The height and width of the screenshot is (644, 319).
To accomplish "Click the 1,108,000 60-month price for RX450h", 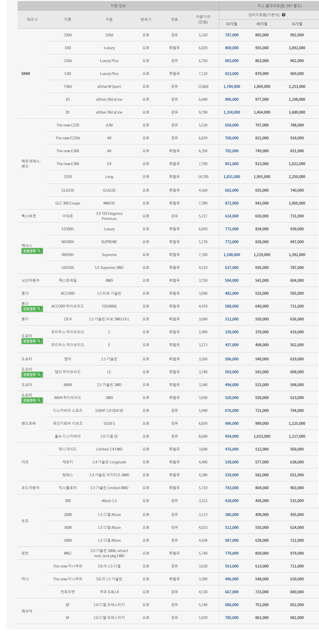I will coord(232,255).
